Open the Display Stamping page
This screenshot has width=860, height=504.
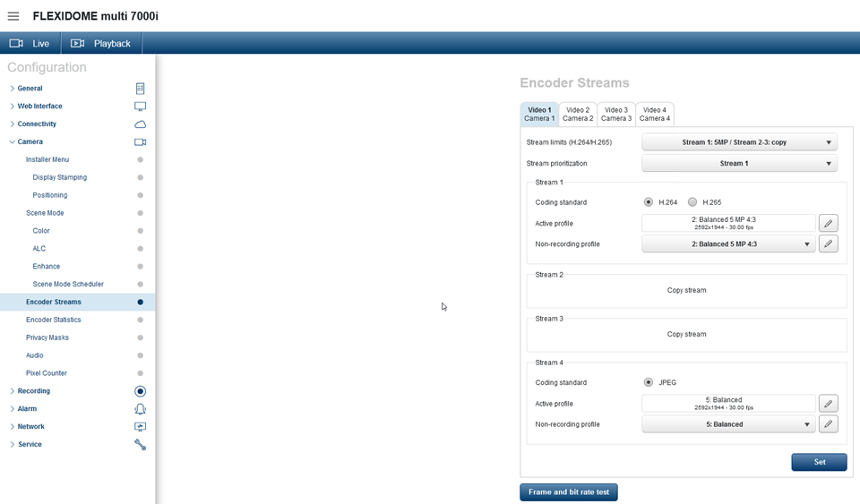coord(59,177)
